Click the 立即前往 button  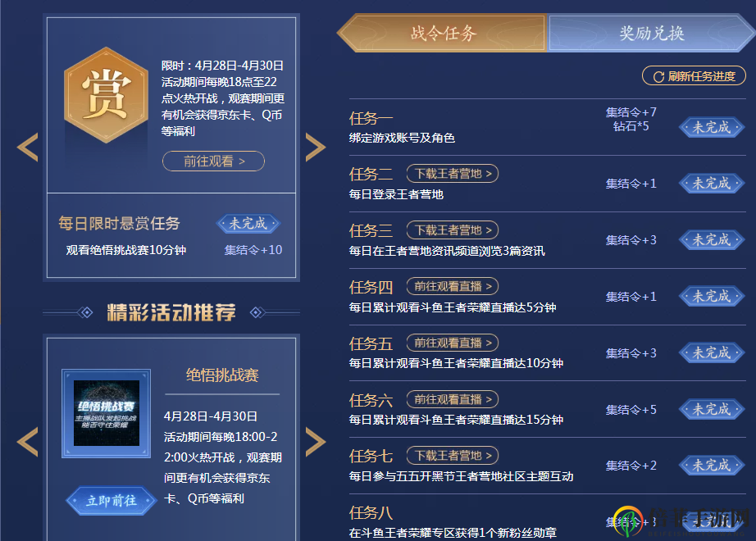(x=112, y=501)
